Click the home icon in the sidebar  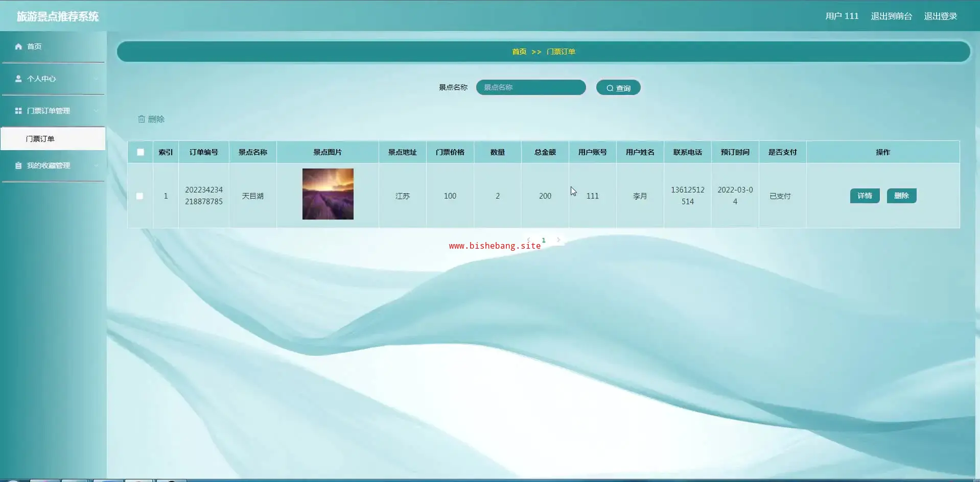(x=18, y=46)
